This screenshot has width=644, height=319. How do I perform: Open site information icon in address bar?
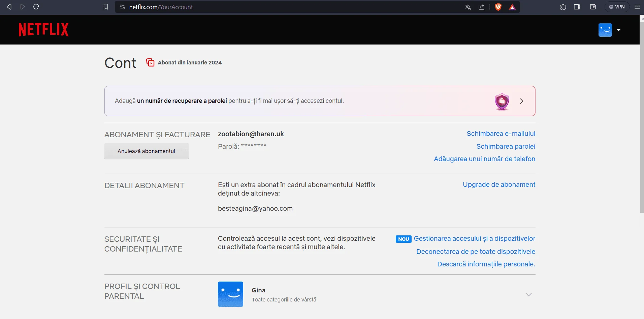(x=122, y=7)
